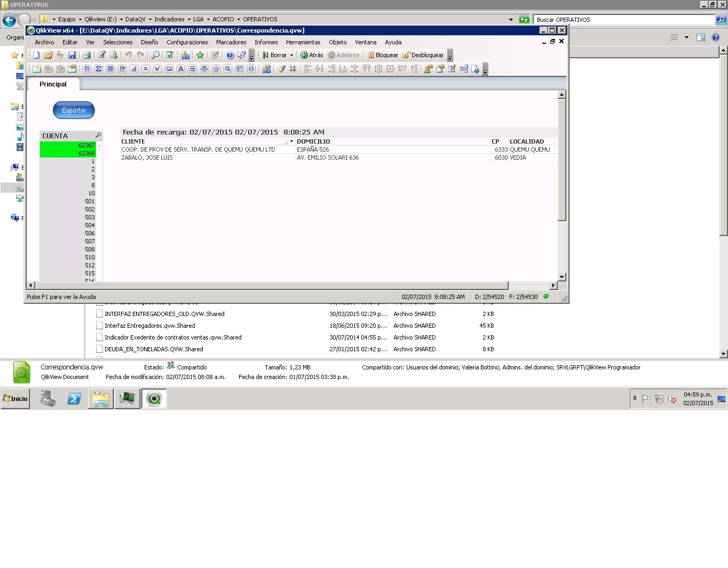Activate the QlikView icon in the taskbar

(154, 399)
